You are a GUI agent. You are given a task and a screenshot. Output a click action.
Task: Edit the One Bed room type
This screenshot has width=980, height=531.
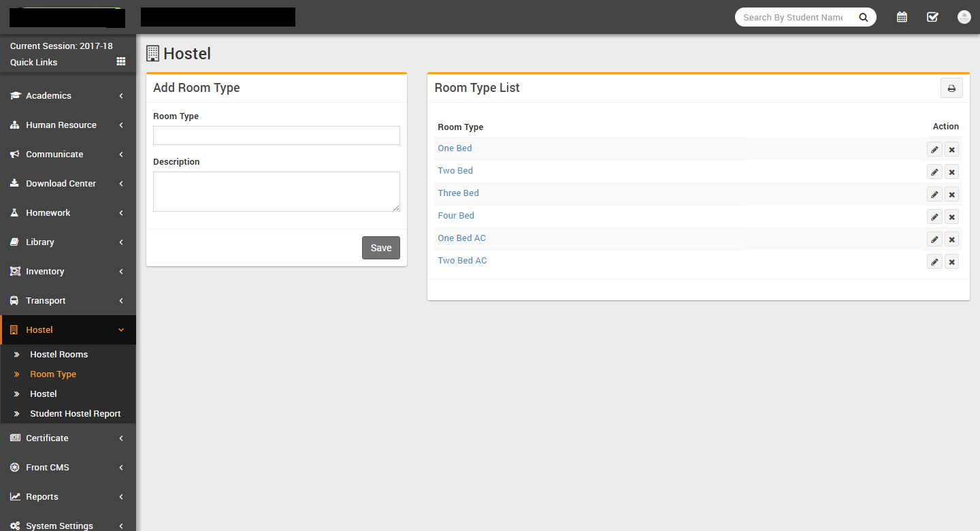point(934,150)
